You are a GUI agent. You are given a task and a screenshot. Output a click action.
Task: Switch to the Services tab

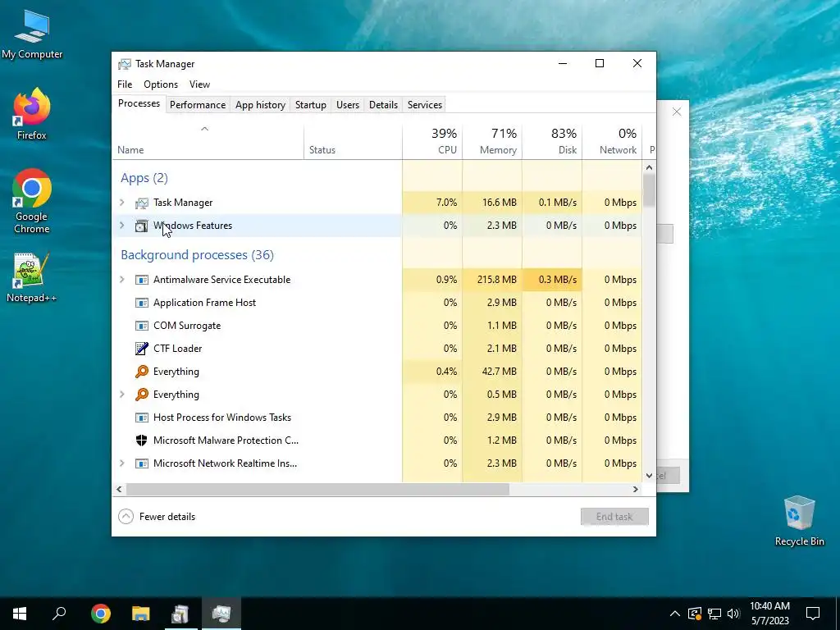(x=425, y=105)
